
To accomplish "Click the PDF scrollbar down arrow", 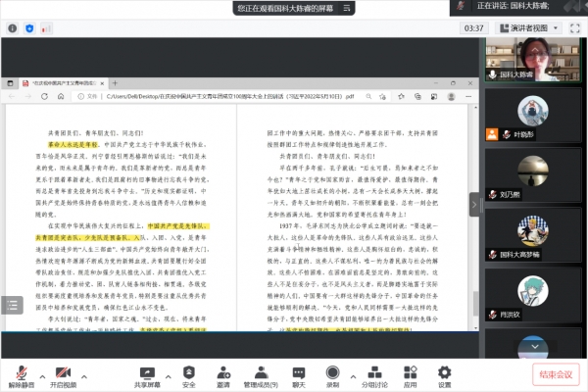I will pos(475,328).
